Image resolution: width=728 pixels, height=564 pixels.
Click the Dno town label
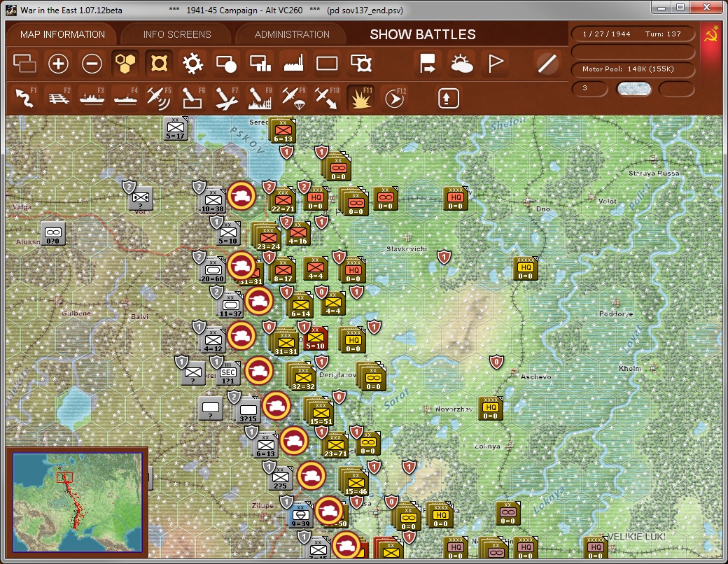point(542,209)
